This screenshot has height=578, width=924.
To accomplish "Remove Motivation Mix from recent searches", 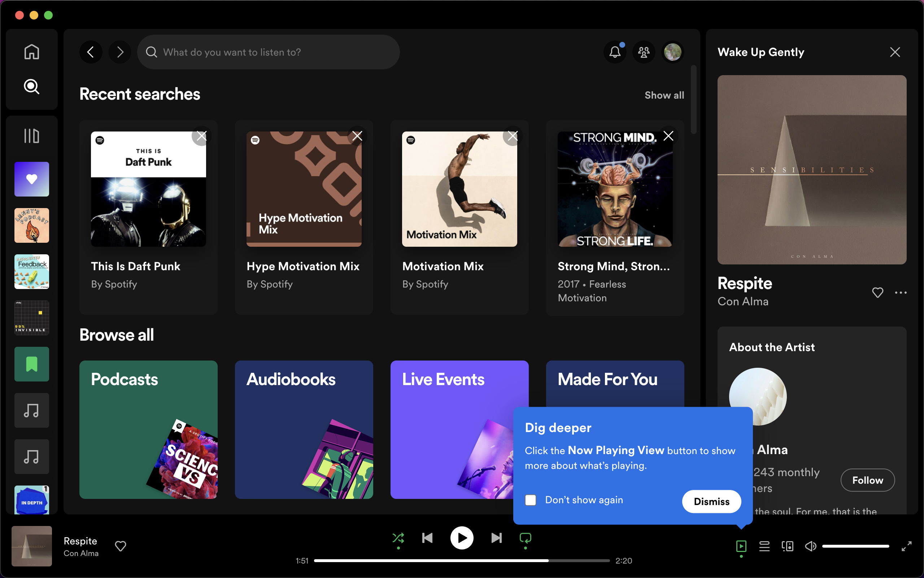I will (x=513, y=136).
